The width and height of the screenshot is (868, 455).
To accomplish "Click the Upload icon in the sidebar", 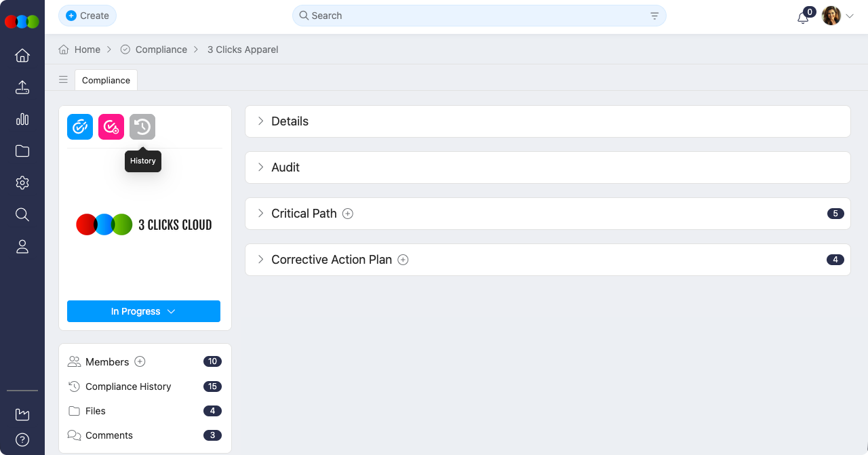I will [22, 87].
